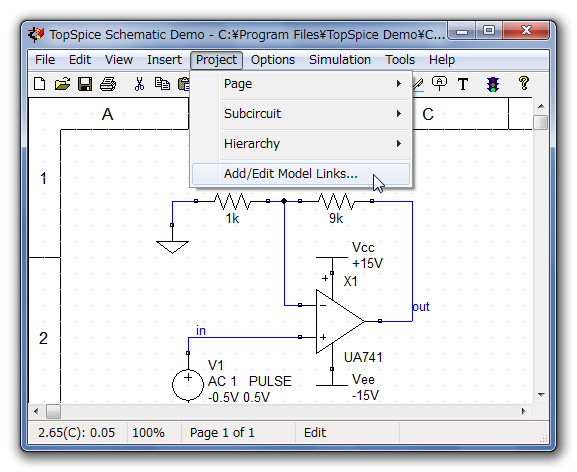Expand the Page submenu
577x472 pixels.
coord(301,84)
